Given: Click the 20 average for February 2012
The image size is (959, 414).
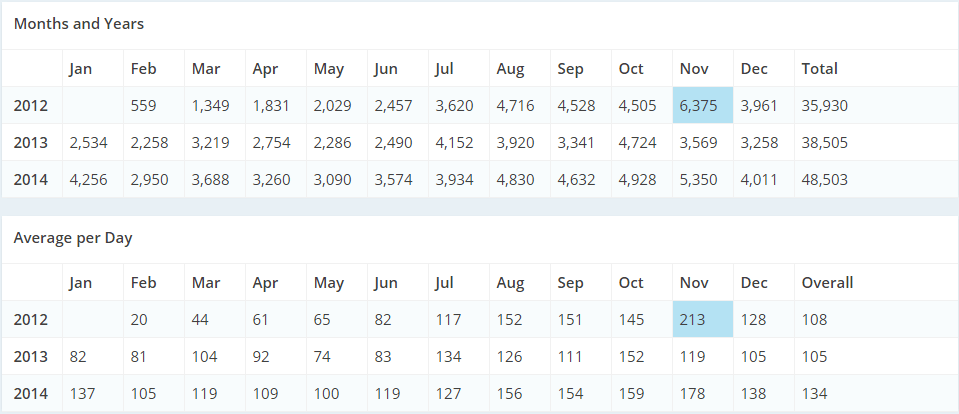Looking at the screenshot, I should pos(139,320).
